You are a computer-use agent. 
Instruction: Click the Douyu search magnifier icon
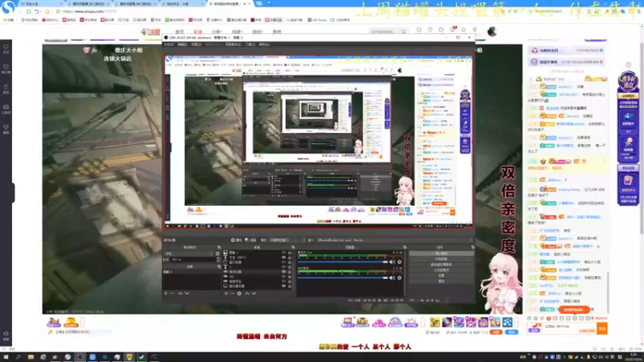coord(403,31)
